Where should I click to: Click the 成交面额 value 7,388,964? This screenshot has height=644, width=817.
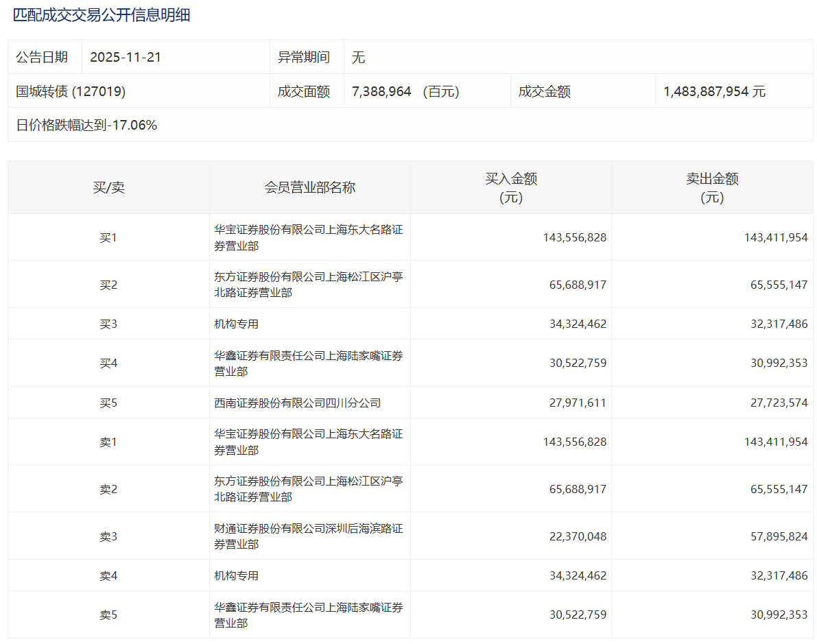pos(381,91)
